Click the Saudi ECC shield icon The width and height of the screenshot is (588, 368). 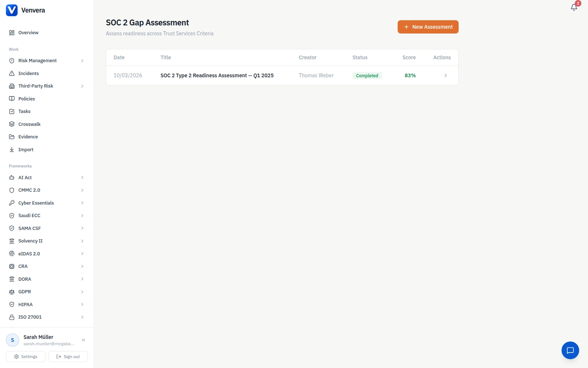pyautogui.click(x=12, y=216)
